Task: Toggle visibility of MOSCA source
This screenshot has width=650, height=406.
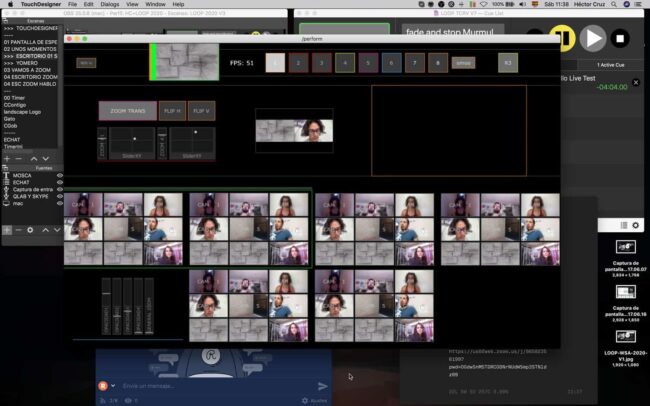Action: click(60, 176)
